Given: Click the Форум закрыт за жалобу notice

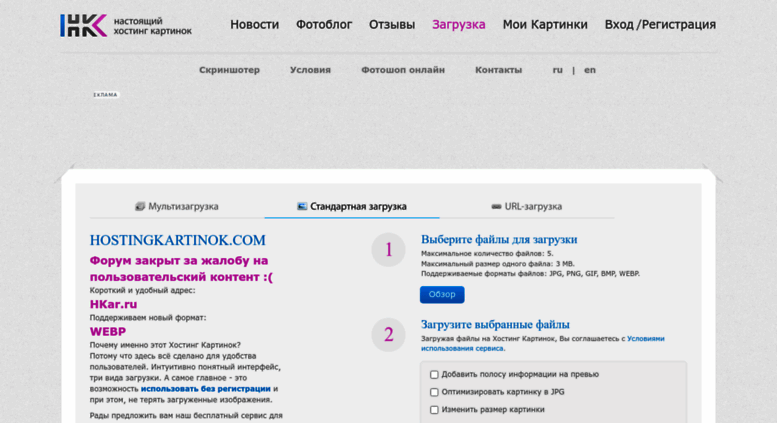Looking at the screenshot, I should tap(181, 268).
